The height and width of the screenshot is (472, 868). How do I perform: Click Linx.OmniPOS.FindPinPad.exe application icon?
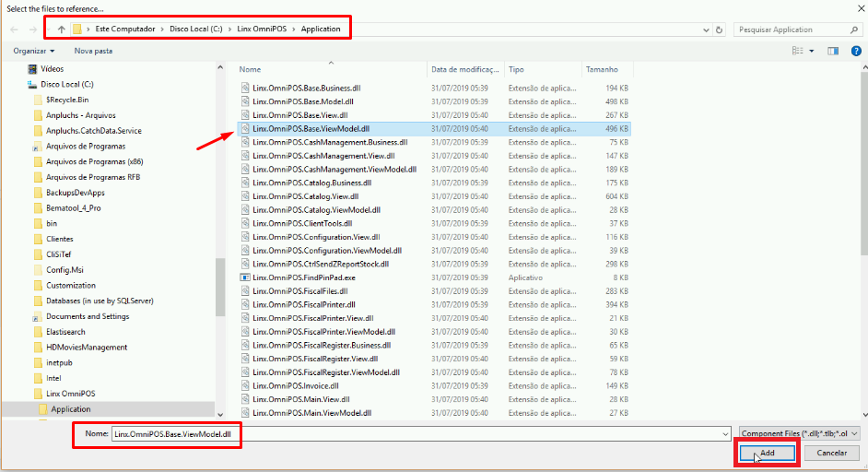click(245, 278)
